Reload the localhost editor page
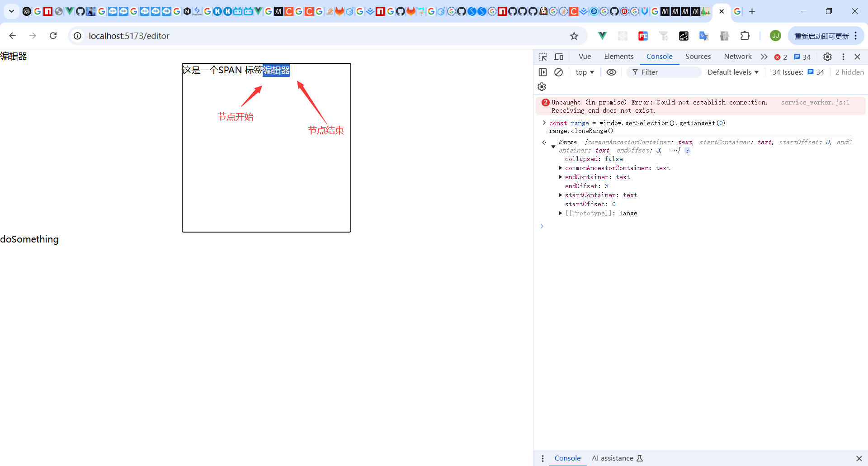This screenshot has width=868, height=466. [53, 36]
